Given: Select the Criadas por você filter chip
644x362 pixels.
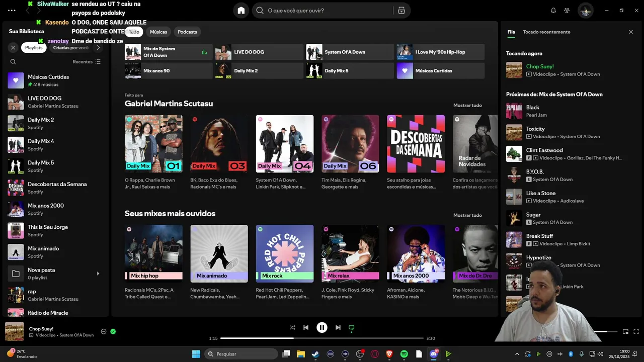Looking at the screenshot, I should (x=70, y=48).
